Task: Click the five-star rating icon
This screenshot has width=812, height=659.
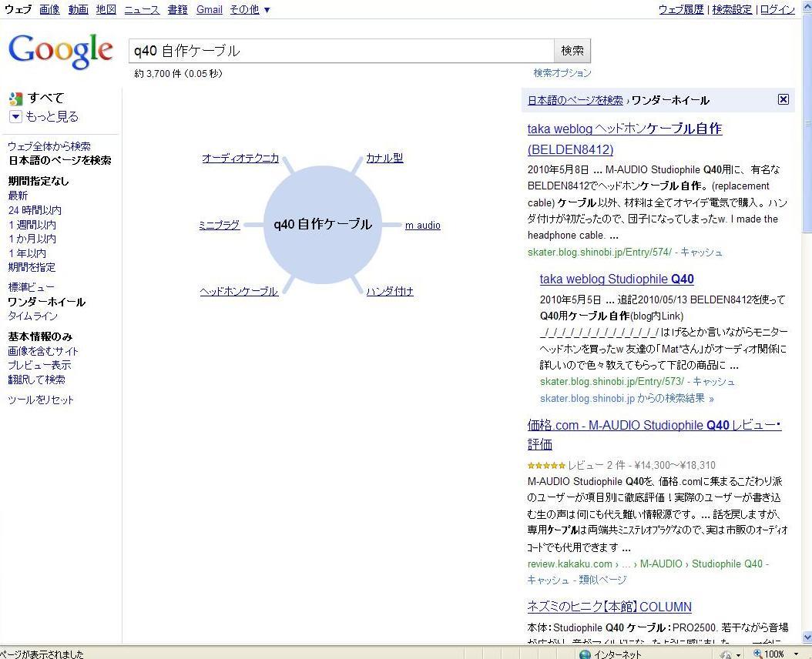Action: (546, 466)
